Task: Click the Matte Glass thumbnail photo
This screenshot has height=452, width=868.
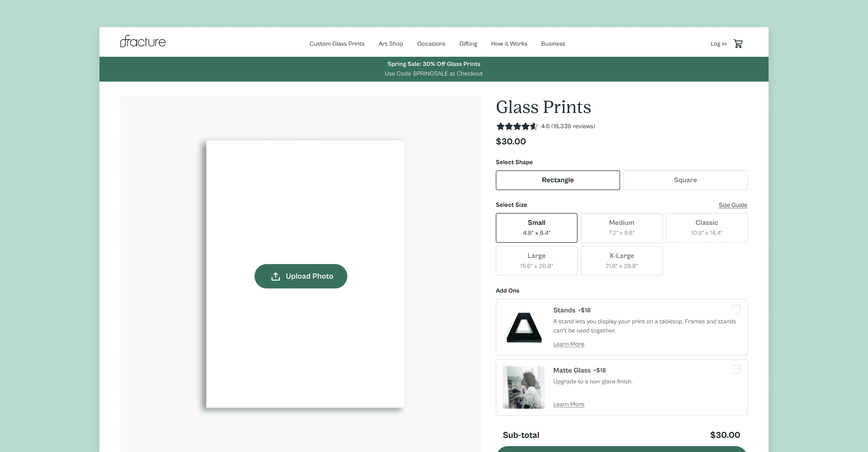Action: point(524,387)
